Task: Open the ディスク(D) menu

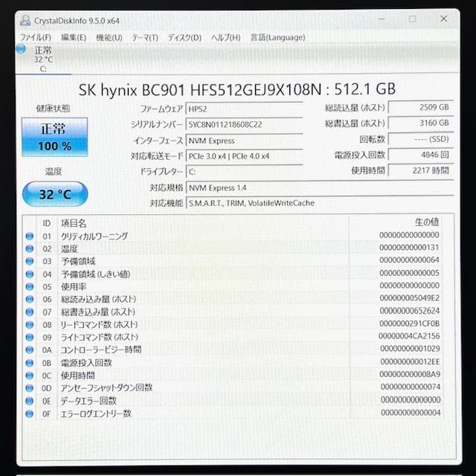Action: (x=184, y=38)
